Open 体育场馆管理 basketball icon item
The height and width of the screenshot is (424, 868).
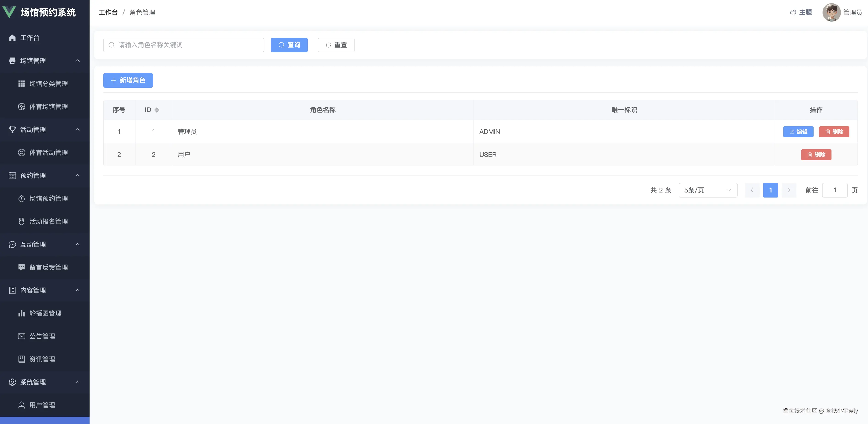(22, 107)
